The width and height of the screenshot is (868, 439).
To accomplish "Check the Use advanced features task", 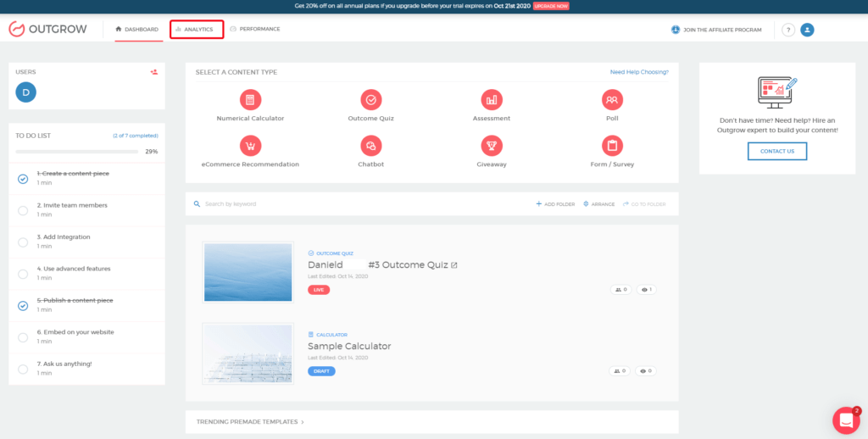I will point(23,274).
